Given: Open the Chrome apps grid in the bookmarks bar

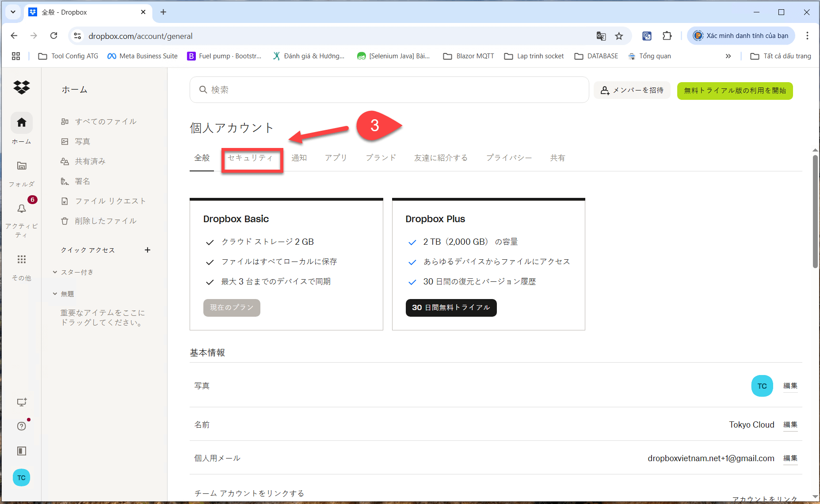Looking at the screenshot, I should pyautogui.click(x=16, y=56).
